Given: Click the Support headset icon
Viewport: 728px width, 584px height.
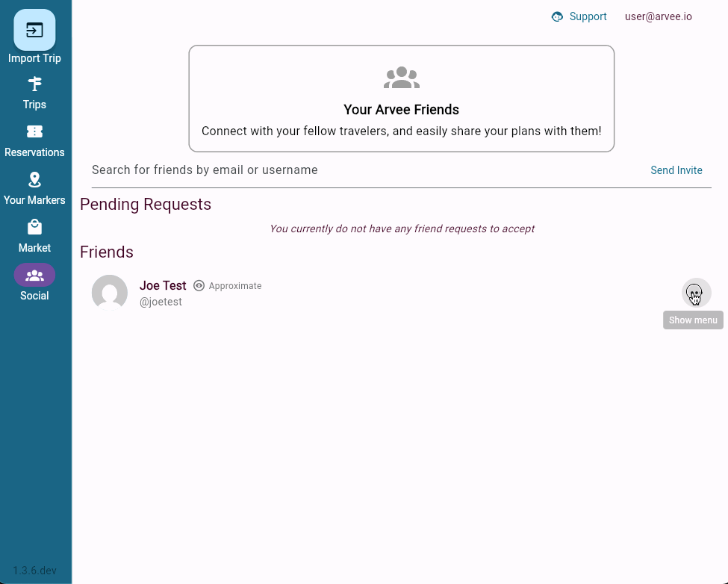Looking at the screenshot, I should pyautogui.click(x=557, y=16).
